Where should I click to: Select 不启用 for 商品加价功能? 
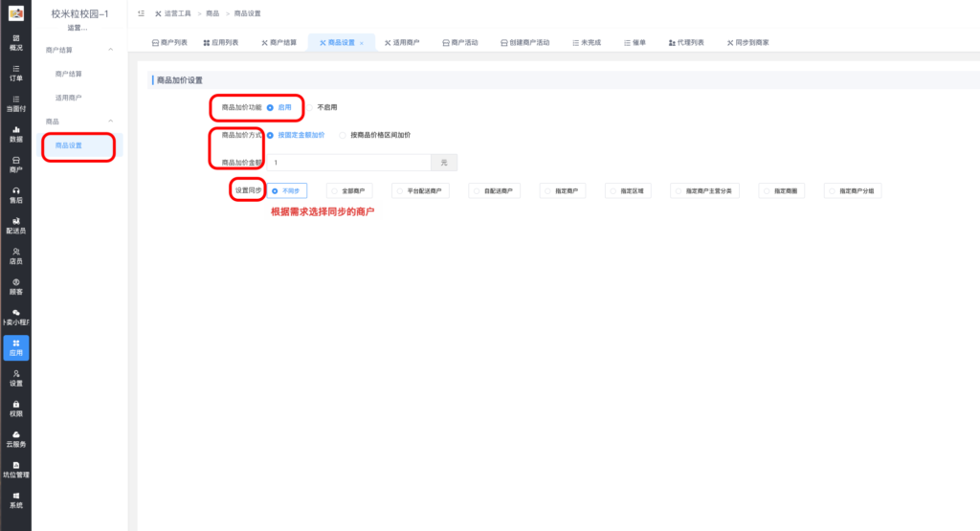click(x=322, y=107)
